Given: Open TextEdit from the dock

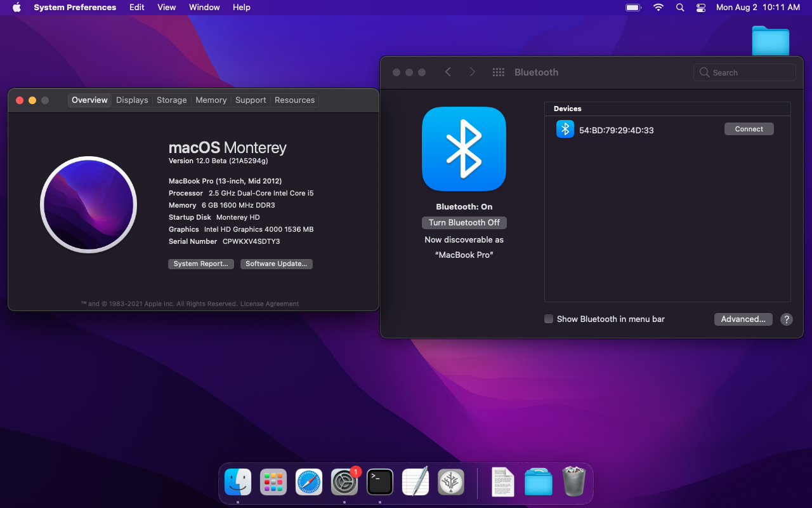Looking at the screenshot, I should pyautogui.click(x=416, y=483).
